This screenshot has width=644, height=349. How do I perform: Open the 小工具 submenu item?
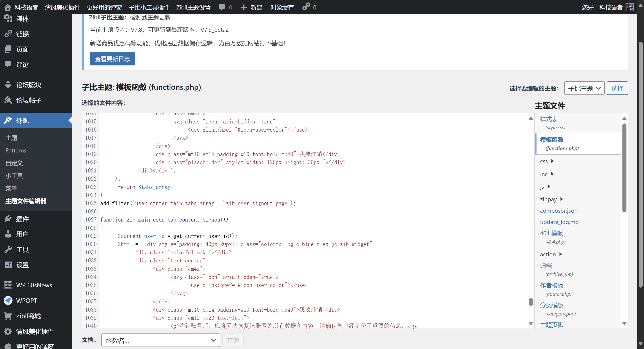tap(14, 176)
